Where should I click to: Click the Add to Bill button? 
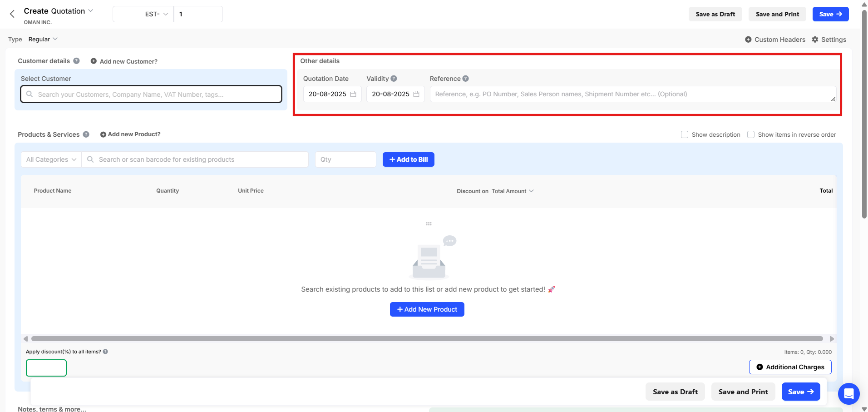409,159
